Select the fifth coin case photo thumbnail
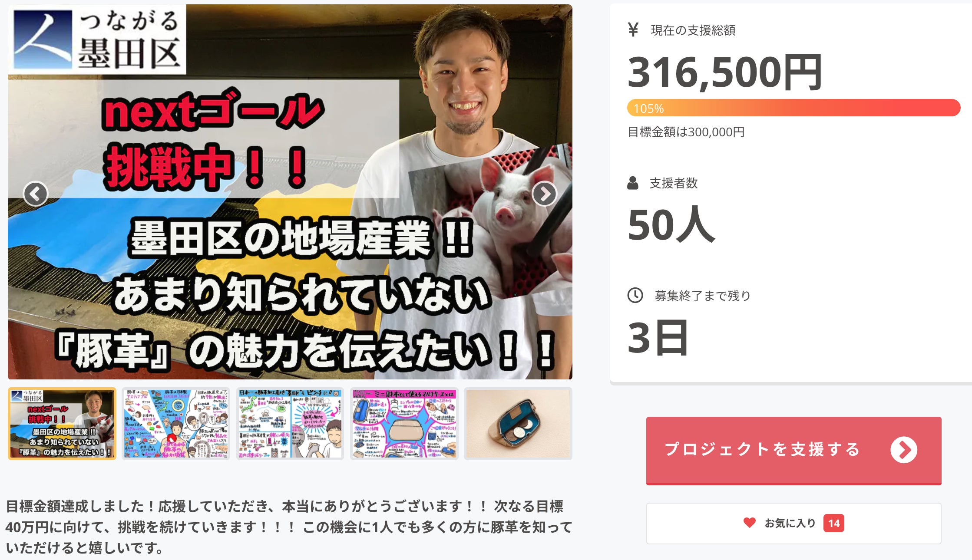972x560 pixels. (x=518, y=424)
